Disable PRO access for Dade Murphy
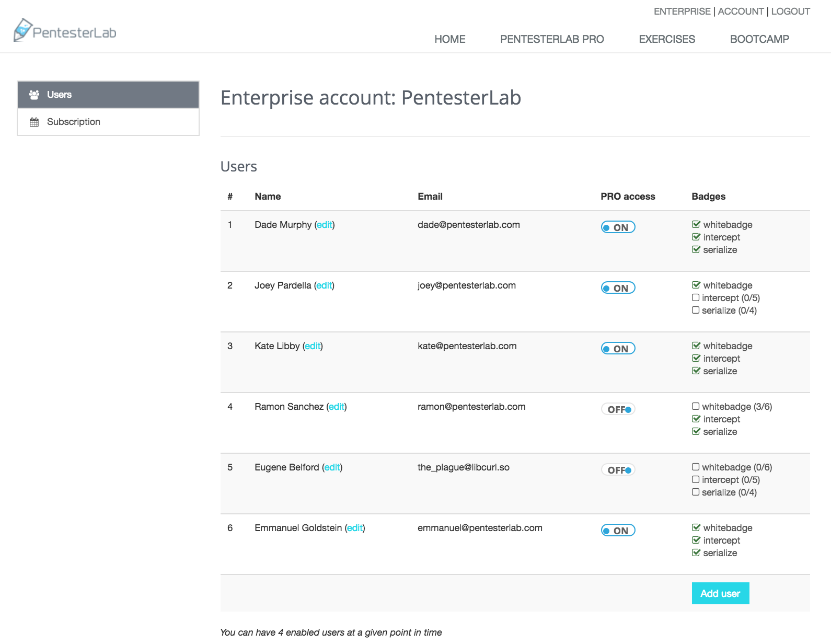Screen dimensions: 831x644 [x=617, y=227]
